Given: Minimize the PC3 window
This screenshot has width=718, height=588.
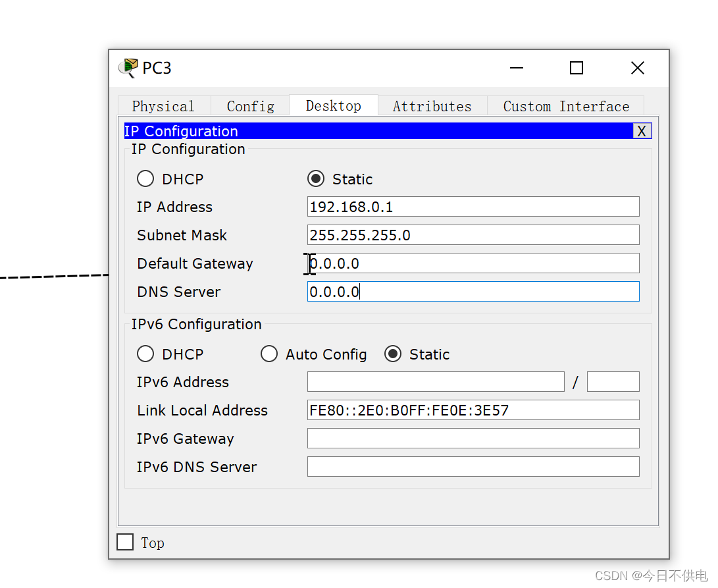Looking at the screenshot, I should point(517,68).
